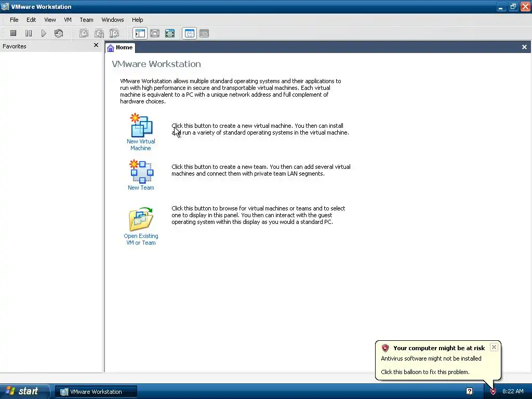Screen dimensions: 532x399
Task: Click 'Your computer might be at risk' heading
Action: [x=439, y=348]
